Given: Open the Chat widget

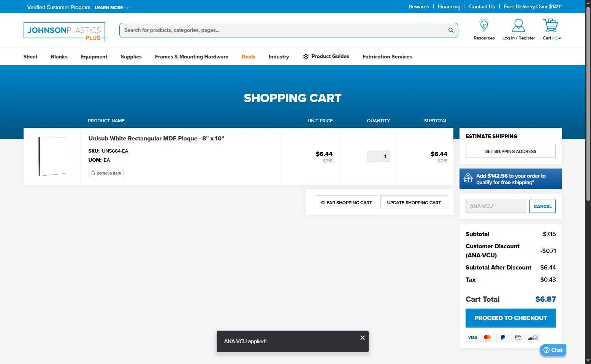Looking at the screenshot, I should (553, 350).
